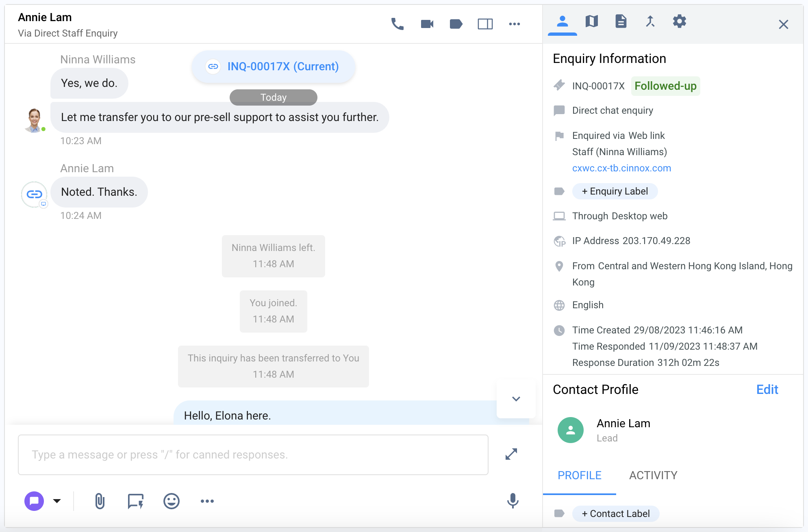Toggle the side panel layout icon
This screenshot has width=808, height=532.
[x=485, y=24]
